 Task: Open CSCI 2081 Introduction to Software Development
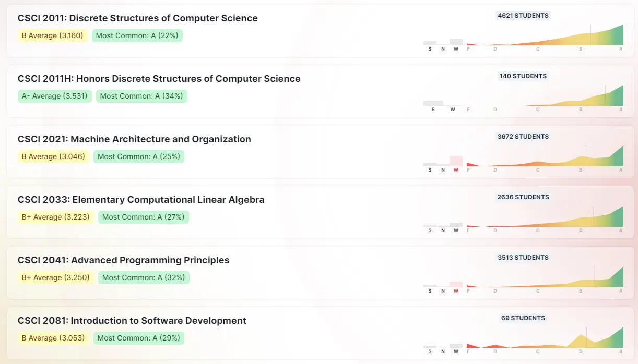click(x=132, y=321)
